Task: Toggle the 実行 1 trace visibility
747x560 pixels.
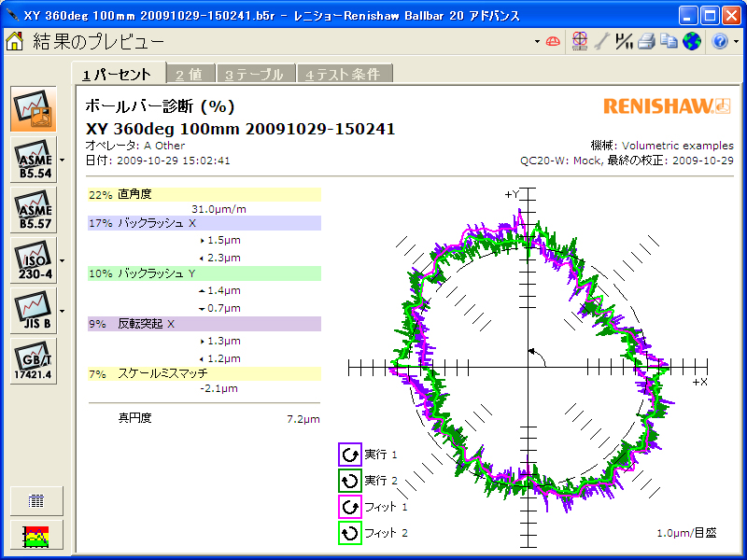Action: pos(350,455)
